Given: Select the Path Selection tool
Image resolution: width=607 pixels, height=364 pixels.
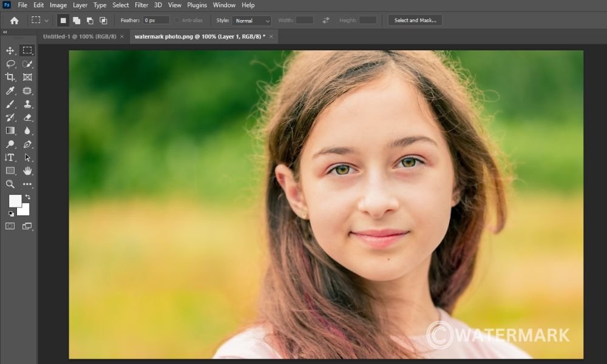Looking at the screenshot, I should [27, 158].
